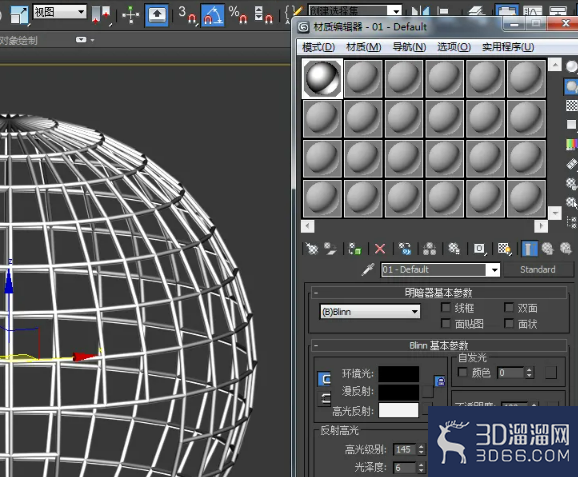Toggle Show End Result icon
This screenshot has width=578, height=477.
(529, 249)
